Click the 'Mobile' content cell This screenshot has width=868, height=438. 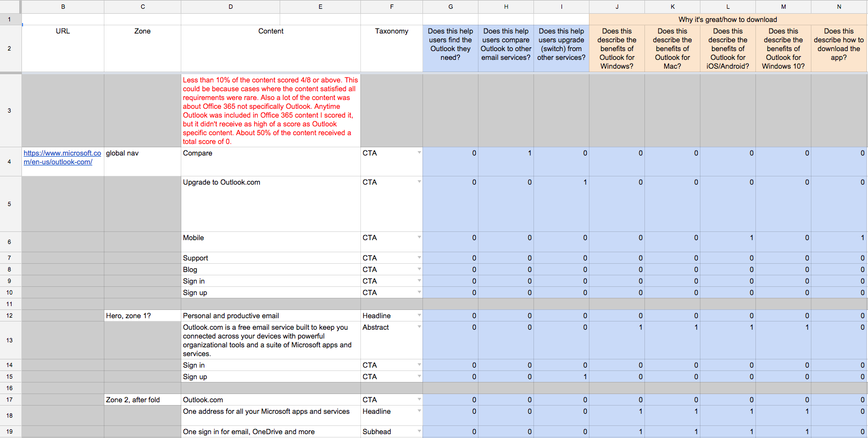click(271, 242)
